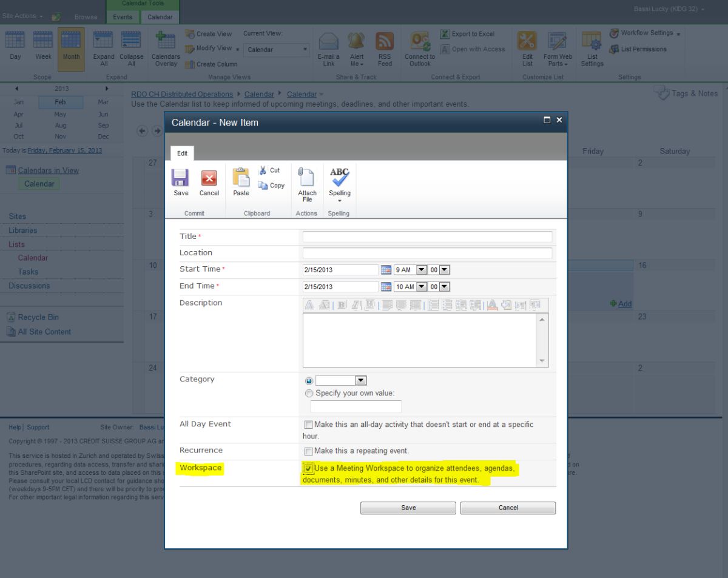
Task: Center the description text
Action: (400, 305)
